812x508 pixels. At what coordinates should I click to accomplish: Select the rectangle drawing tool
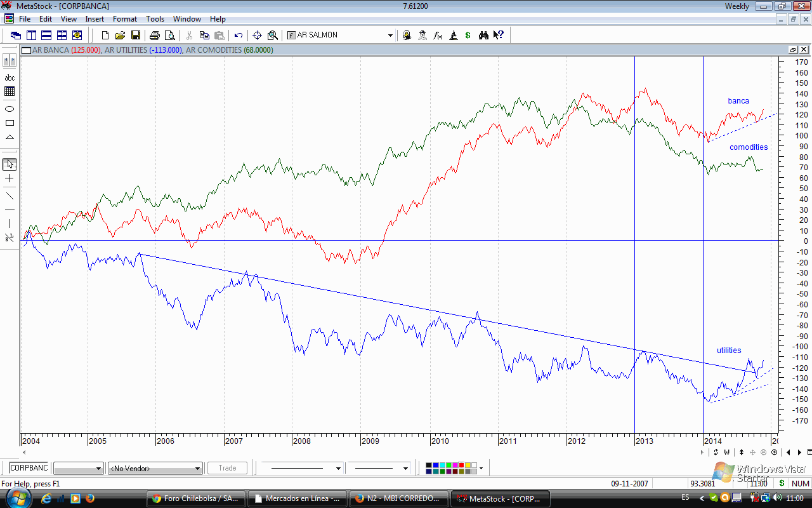pos(10,123)
